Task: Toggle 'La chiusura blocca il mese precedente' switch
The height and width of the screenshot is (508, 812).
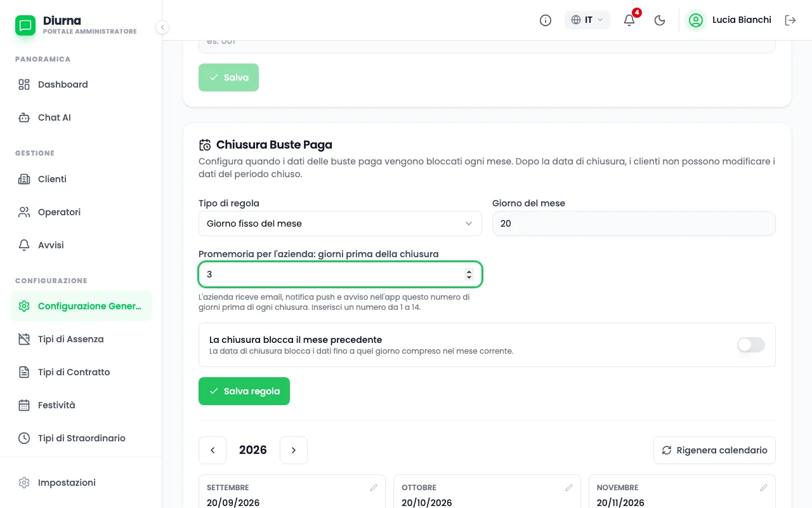Action: pos(751,345)
